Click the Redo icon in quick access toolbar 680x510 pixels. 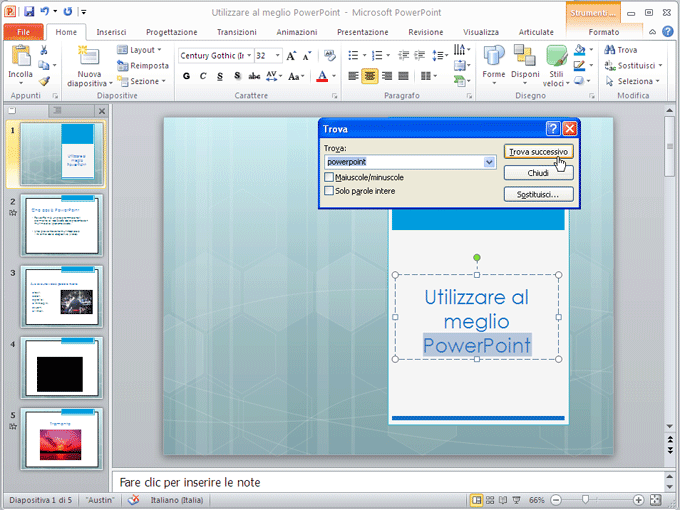coord(68,12)
